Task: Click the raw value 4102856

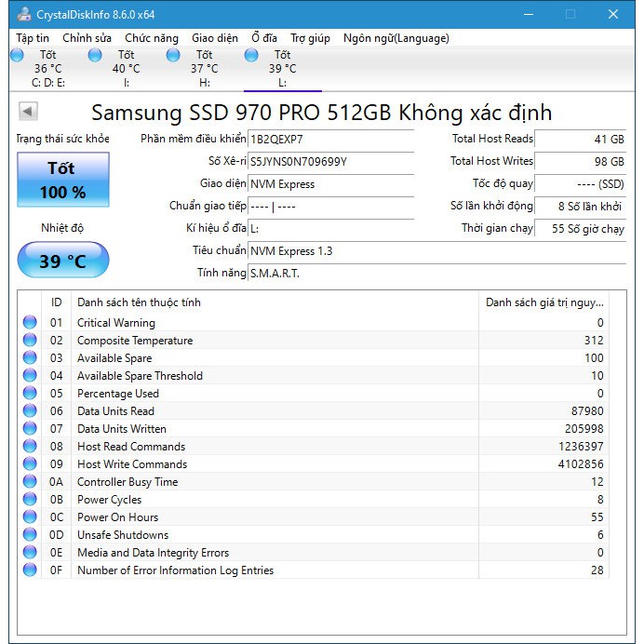Action: 581,464
